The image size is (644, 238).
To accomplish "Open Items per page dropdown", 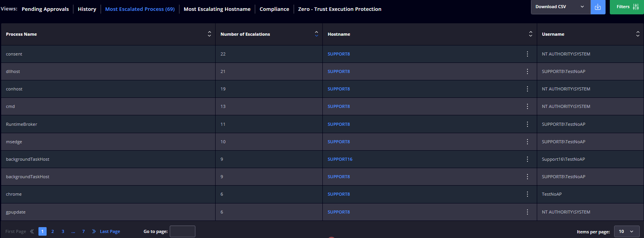I will [x=627, y=231].
